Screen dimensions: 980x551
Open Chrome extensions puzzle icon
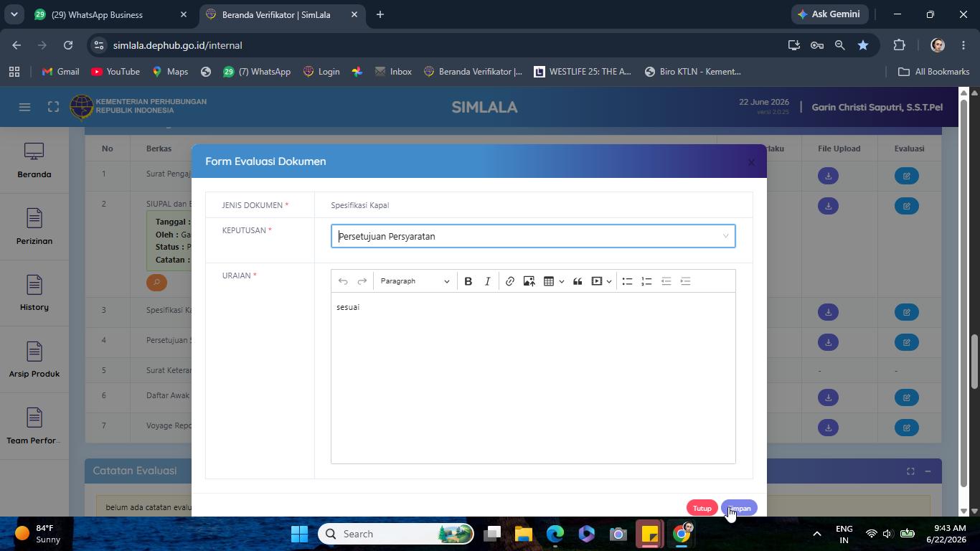(x=899, y=45)
